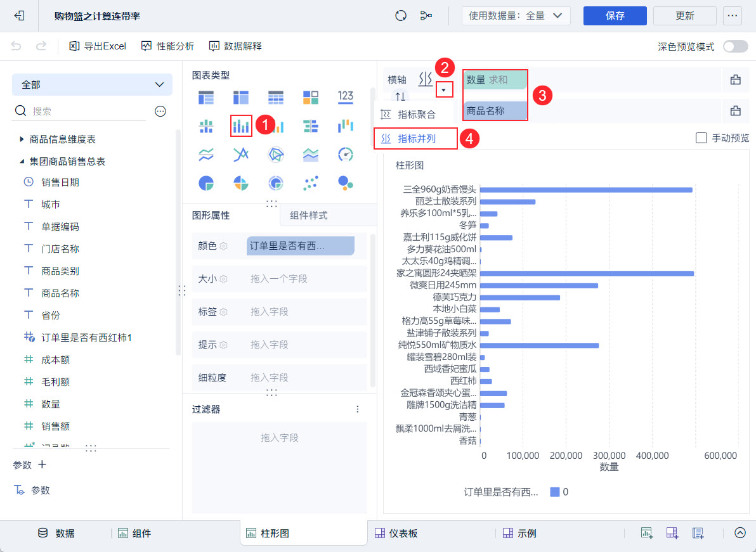Click the add analysis document icon bottom-right
The height and width of the screenshot is (552, 756).
click(x=698, y=533)
